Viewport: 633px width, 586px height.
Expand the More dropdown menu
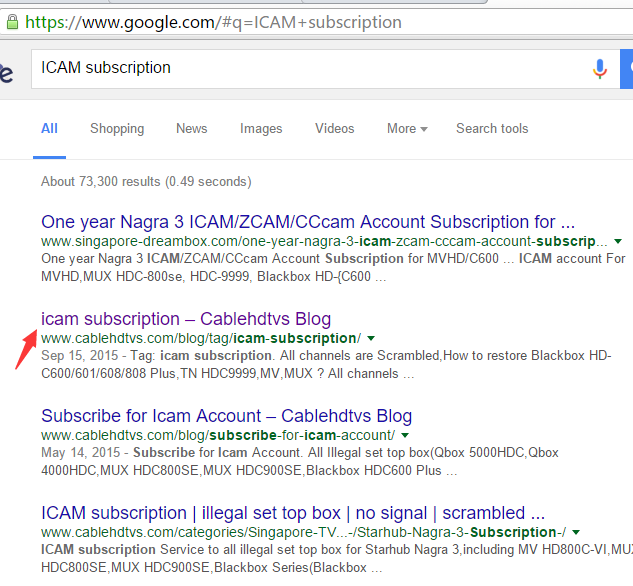click(407, 128)
